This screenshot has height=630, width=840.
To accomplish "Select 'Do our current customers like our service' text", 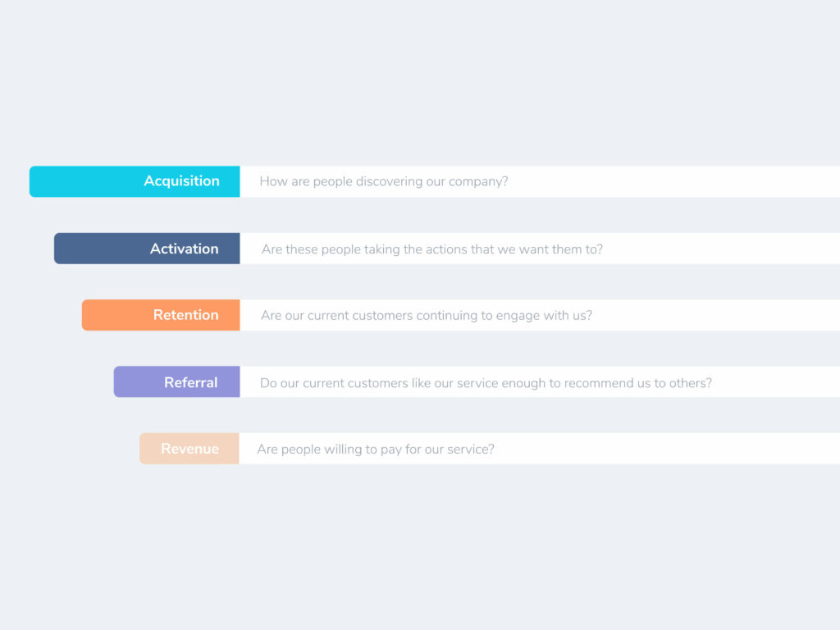I will 486,383.
